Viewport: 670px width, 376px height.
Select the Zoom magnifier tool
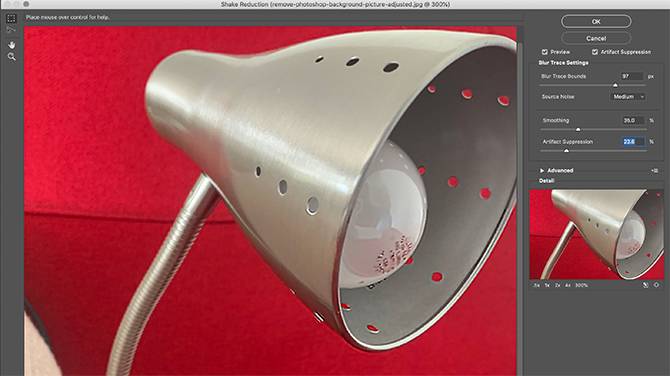click(12, 56)
